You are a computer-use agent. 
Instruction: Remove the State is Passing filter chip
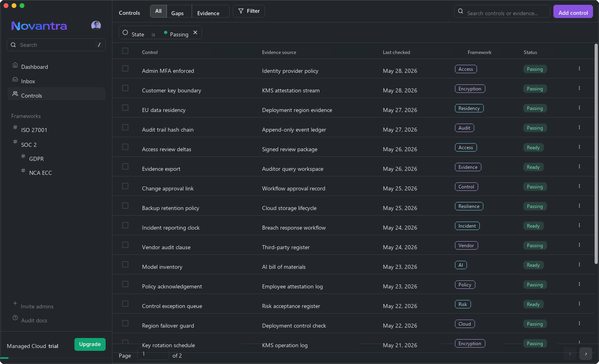(x=195, y=32)
